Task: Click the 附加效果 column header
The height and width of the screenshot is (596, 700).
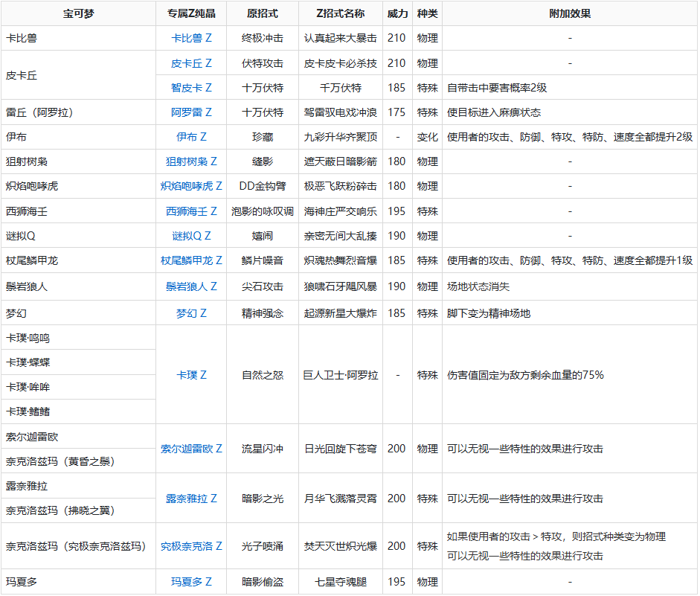Action: tap(570, 13)
